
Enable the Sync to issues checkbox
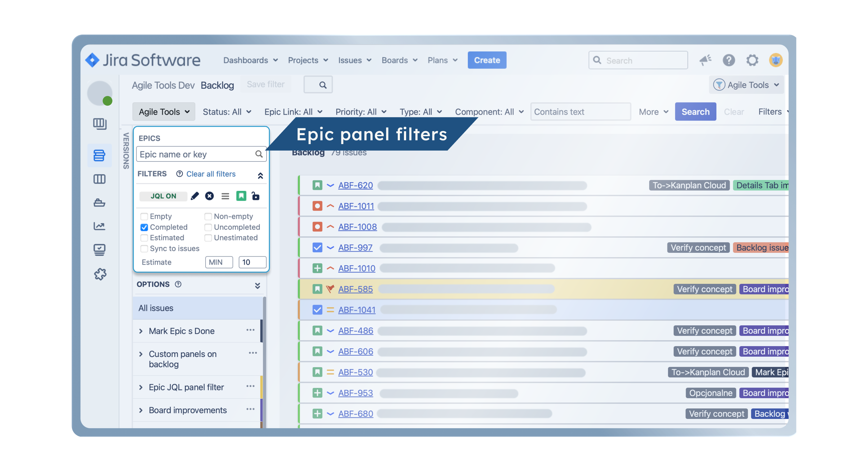144,248
